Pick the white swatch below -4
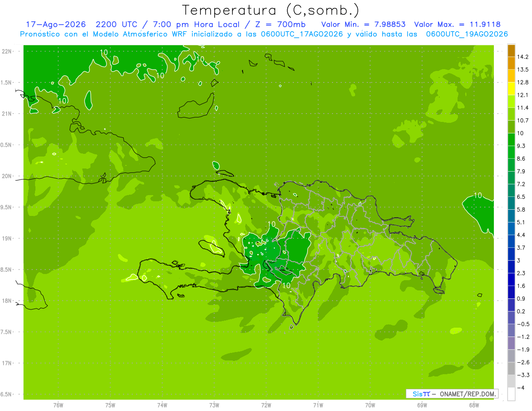The image size is (532, 411). tap(511, 394)
